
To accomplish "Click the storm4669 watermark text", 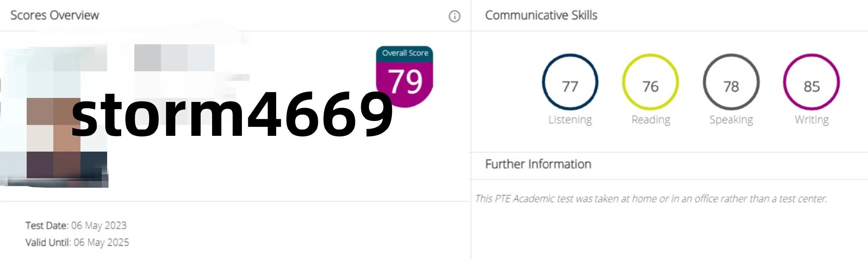I will 232,114.
